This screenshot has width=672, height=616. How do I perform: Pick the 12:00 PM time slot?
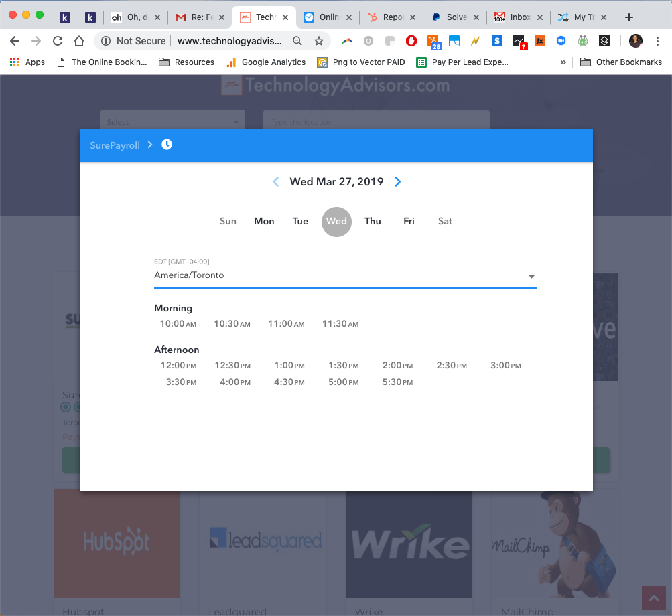[x=178, y=366]
